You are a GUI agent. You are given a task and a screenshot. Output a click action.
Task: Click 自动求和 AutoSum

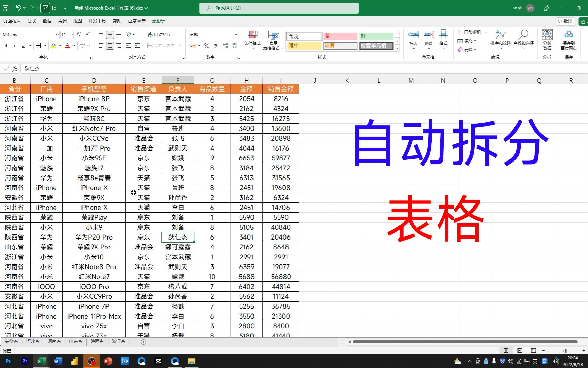pyautogui.click(x=469, y=32)
